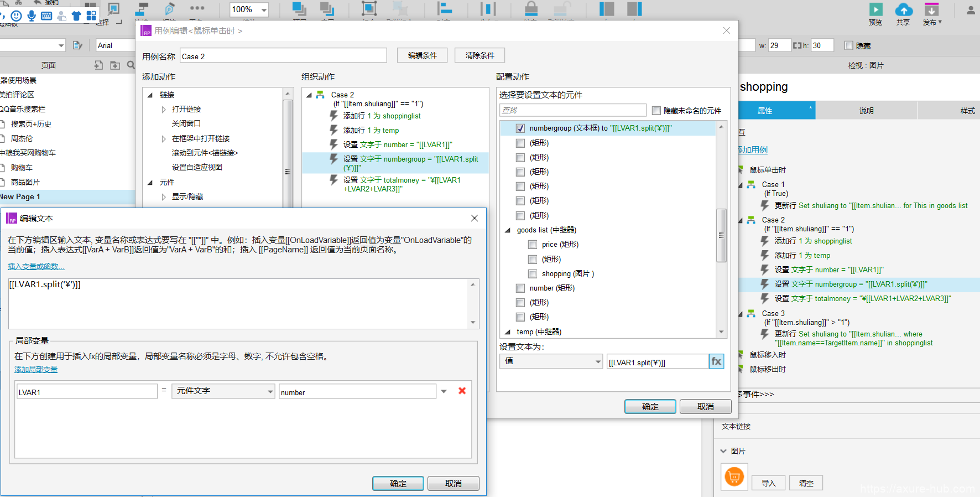
Task: Click the bring to front icon
Action: point(299,8)
